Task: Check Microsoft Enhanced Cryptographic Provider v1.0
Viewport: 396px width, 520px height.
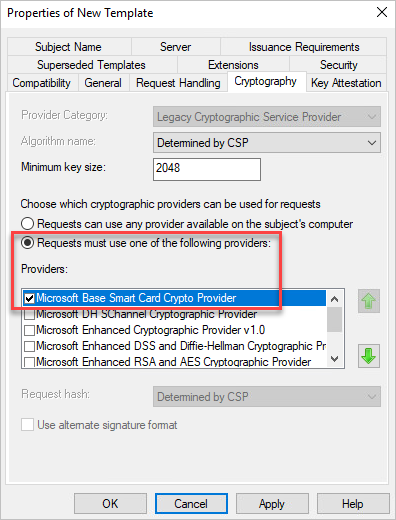Action: 30,330
